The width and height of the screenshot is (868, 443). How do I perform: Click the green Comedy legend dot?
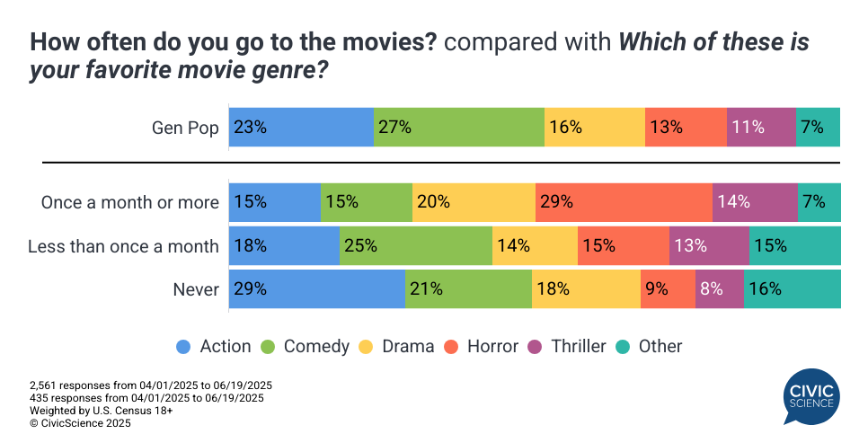pos(268,347)
